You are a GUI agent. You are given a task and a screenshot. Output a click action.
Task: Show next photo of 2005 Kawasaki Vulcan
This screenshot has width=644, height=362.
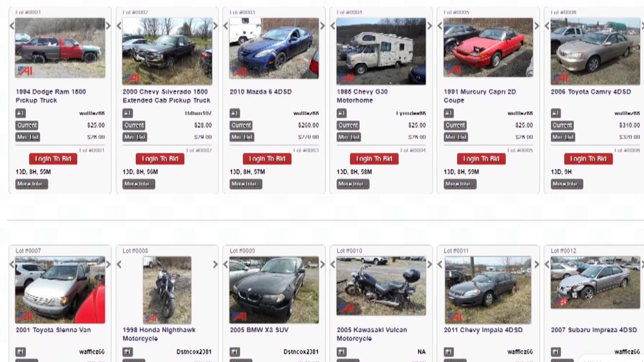coord(429,264)
